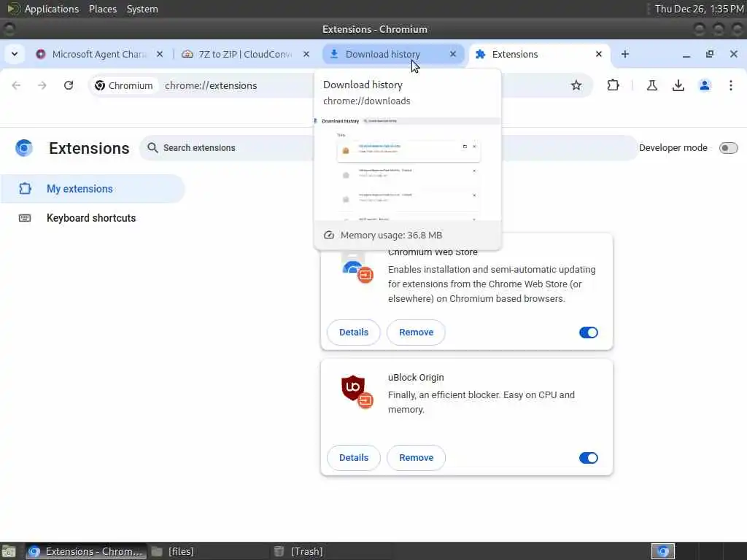
Task: Go back with the back arrow
Action: pos(16,85)
